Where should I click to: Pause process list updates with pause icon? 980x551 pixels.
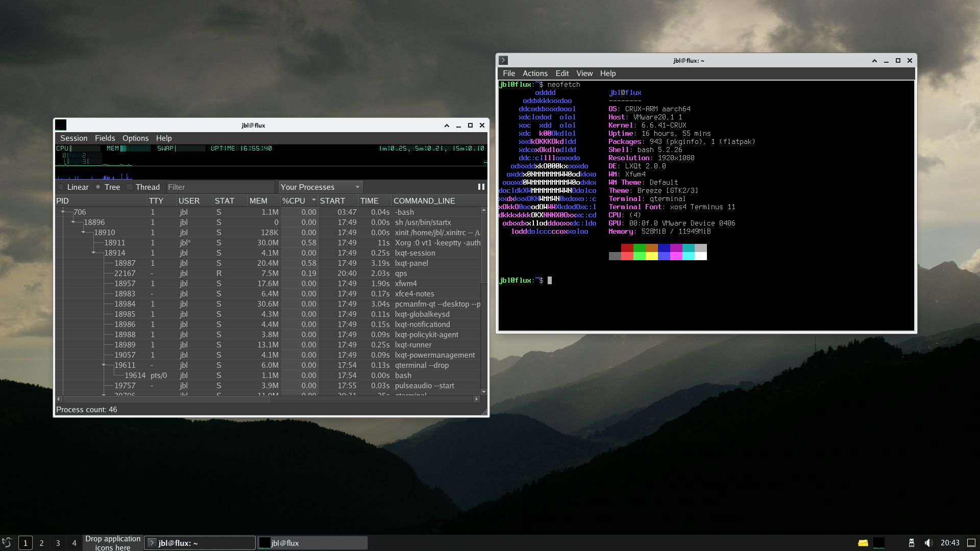[481, 187]
